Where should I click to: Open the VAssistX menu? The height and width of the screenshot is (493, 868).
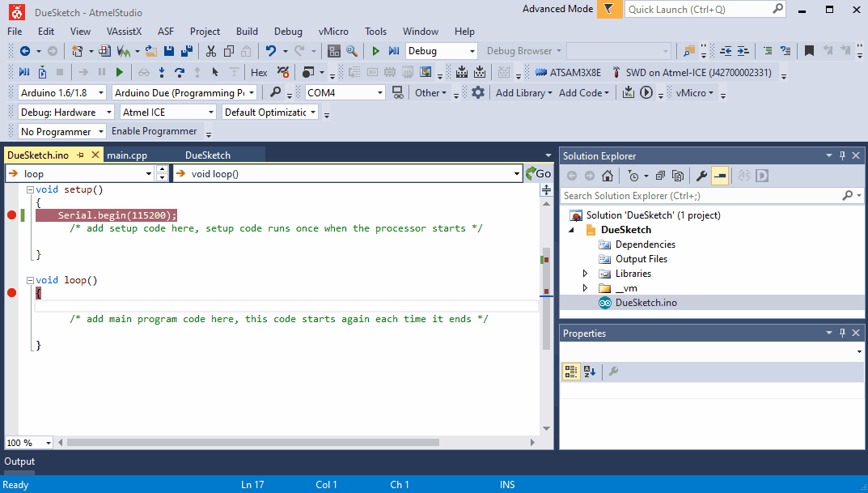124,32
